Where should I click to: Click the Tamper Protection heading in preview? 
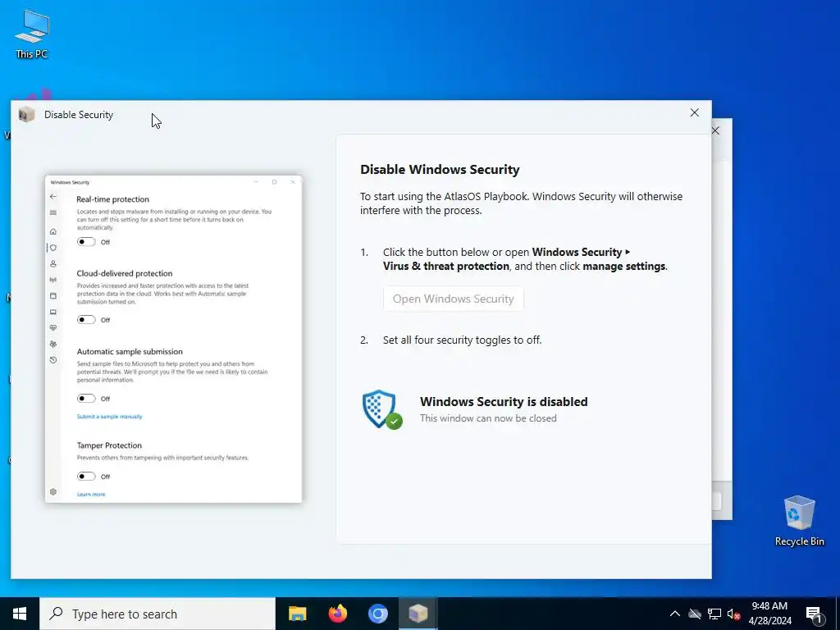point(109,445)
